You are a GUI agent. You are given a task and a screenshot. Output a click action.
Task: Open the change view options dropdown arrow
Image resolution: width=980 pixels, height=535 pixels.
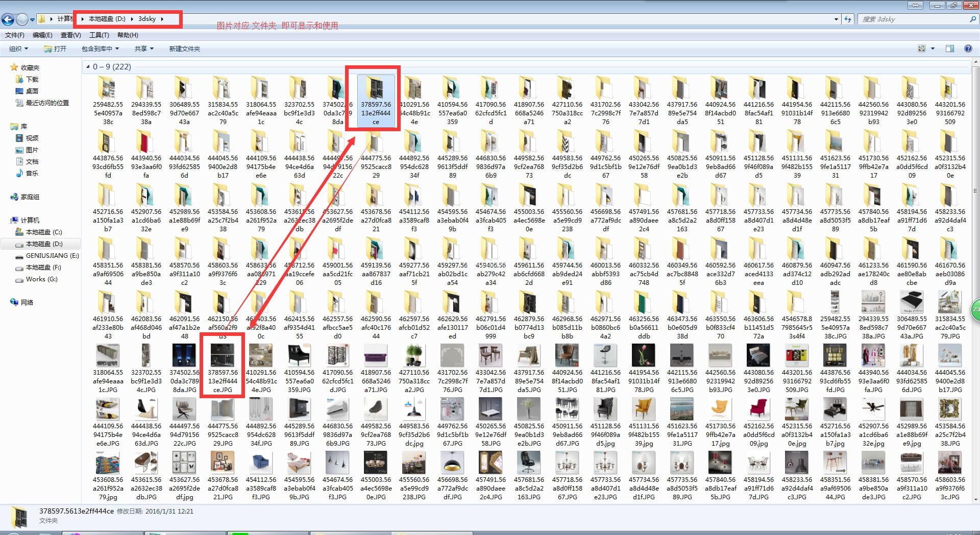click(x=933, y=48)
